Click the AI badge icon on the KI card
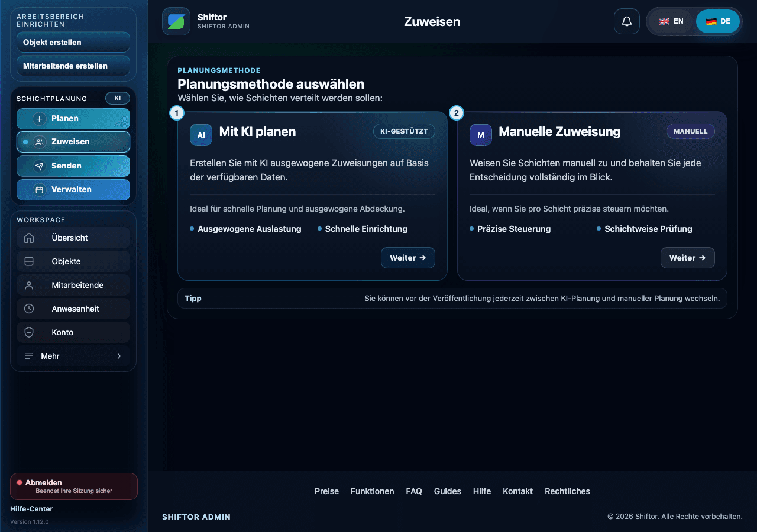Viewport: 757px width, 532px height. tap(201, 135)
